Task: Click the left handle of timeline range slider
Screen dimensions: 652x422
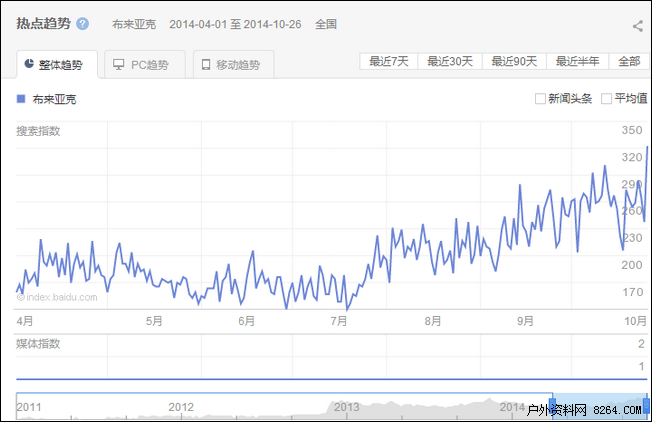Action: [x=553, y=407]
